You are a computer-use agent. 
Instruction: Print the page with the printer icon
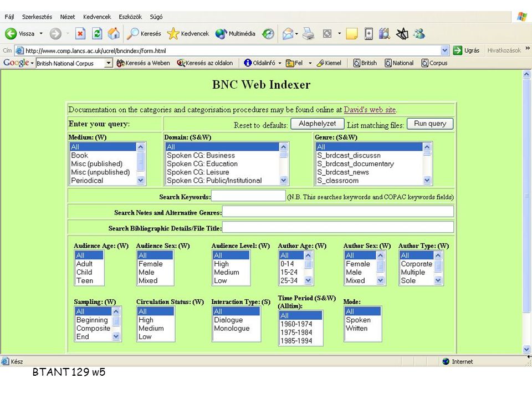tap(309, 34)
